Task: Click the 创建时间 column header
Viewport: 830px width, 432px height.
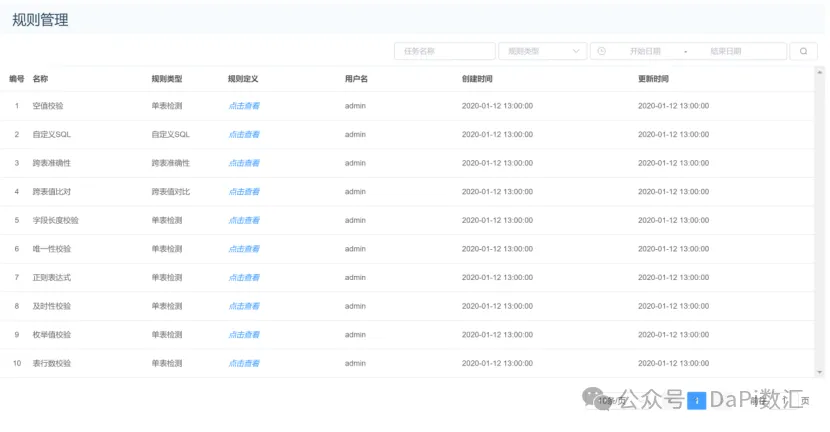Action: (x=477, y=78)
